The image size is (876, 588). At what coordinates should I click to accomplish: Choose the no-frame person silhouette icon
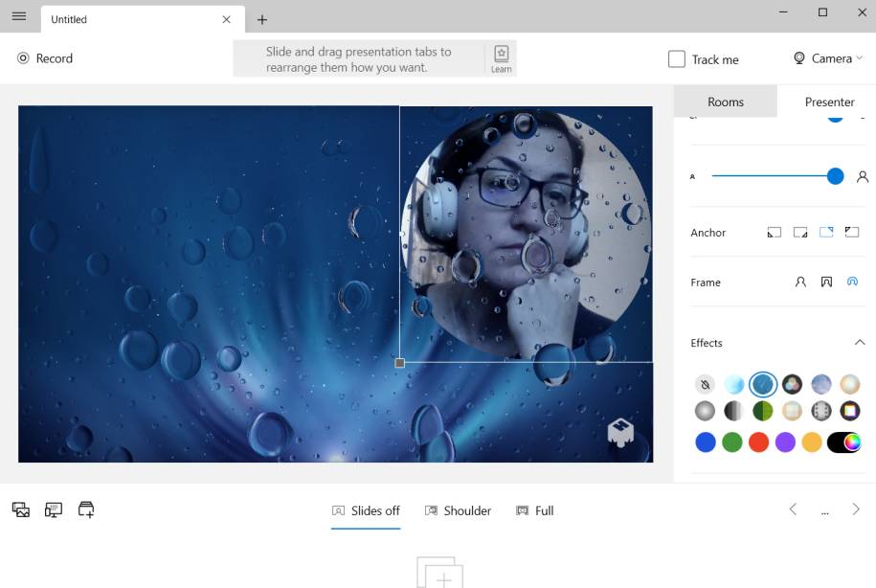point(801,283)
